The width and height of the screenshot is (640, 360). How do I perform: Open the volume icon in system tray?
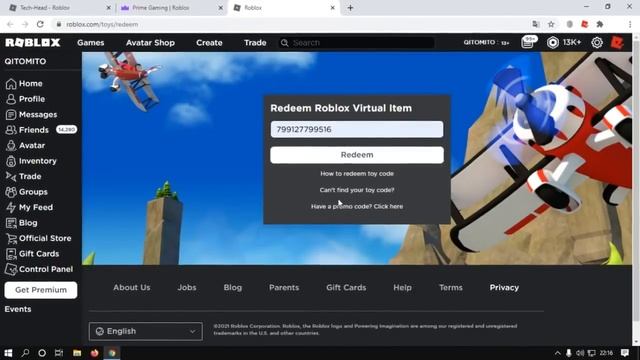[580, 353]
